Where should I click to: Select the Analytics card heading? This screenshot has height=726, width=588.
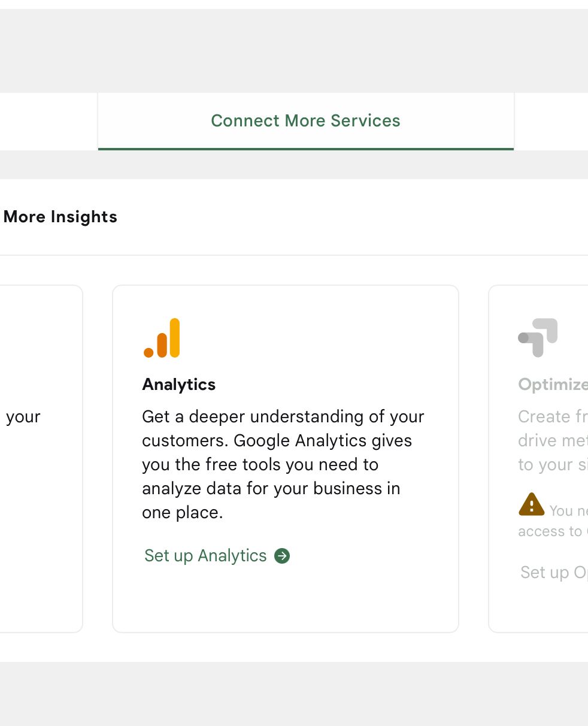click(179, 385)
